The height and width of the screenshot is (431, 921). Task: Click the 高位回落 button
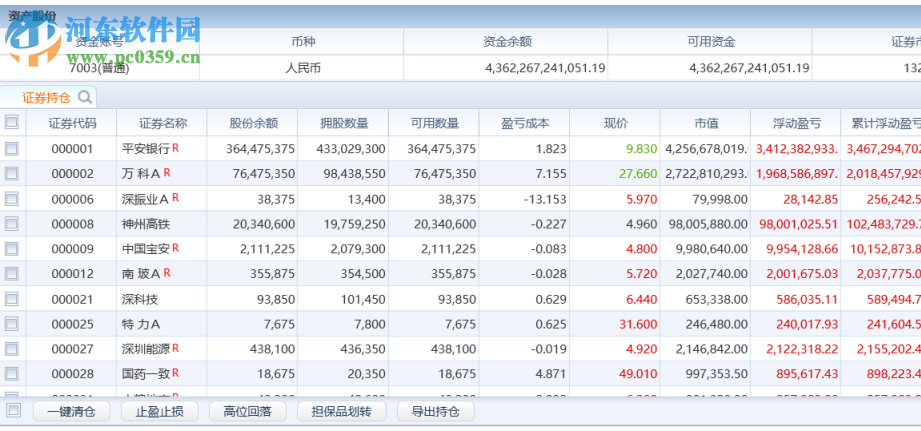coord(247,411)
